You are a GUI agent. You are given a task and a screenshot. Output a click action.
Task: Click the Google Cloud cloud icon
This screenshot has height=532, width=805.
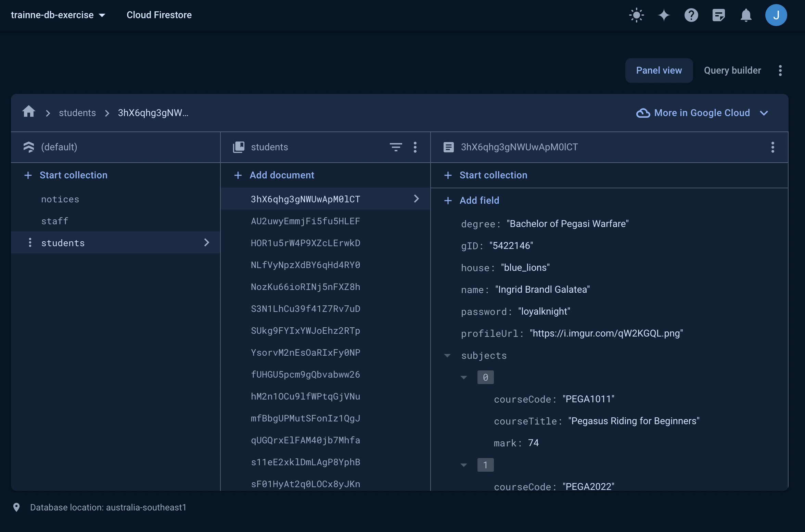pos(643,113)
